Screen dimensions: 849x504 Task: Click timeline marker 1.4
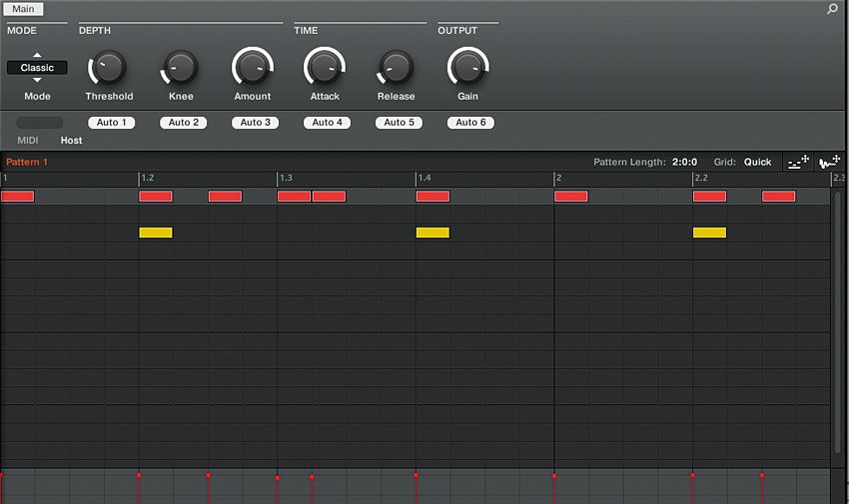(424, 178)
